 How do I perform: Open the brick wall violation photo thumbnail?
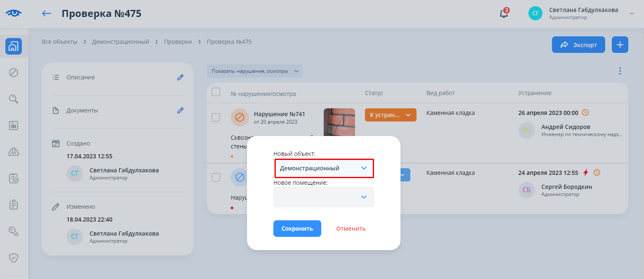tap(339, 122)
